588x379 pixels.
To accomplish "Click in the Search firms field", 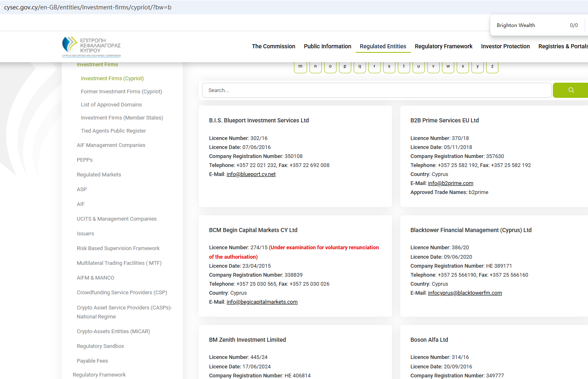I will point(376,90).
